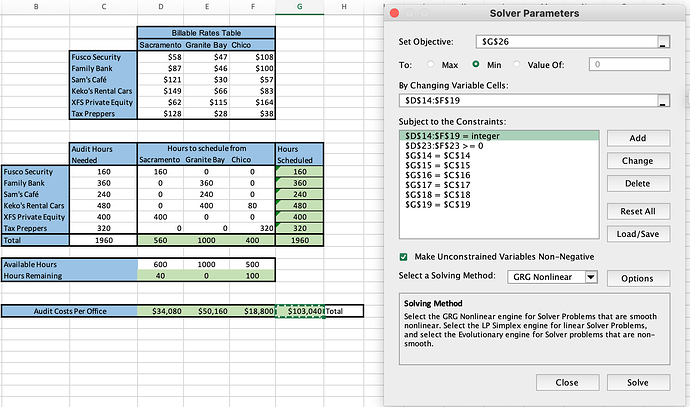Select the Max radio button
690x407 pixels.
[430, 64]
